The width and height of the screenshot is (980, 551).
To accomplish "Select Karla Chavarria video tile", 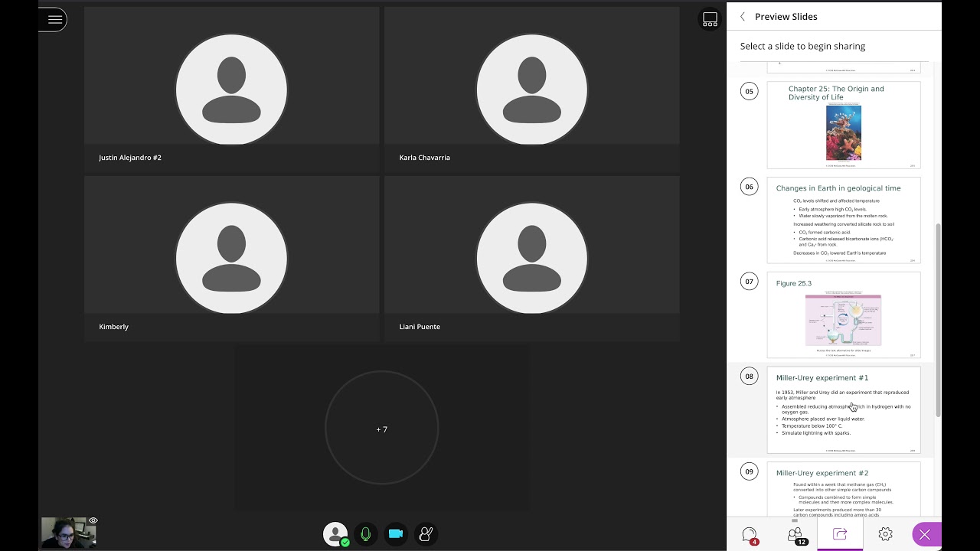I will 531,90.
